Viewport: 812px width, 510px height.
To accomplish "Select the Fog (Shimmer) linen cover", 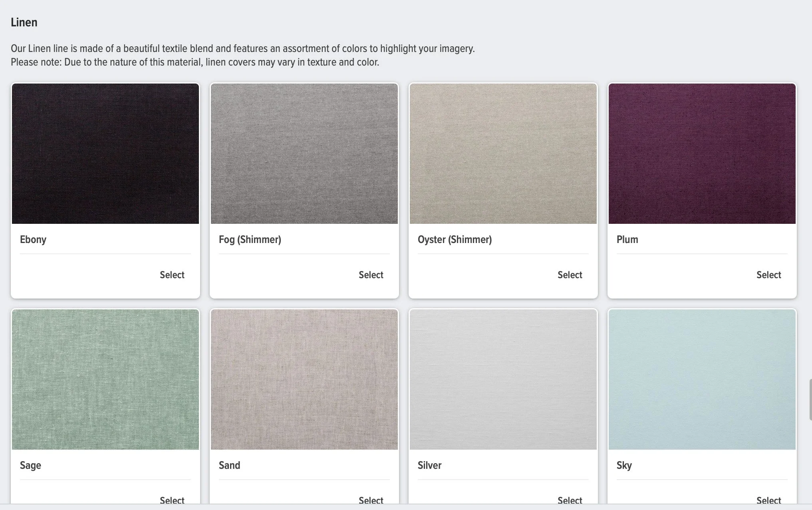I will point(371,275).
